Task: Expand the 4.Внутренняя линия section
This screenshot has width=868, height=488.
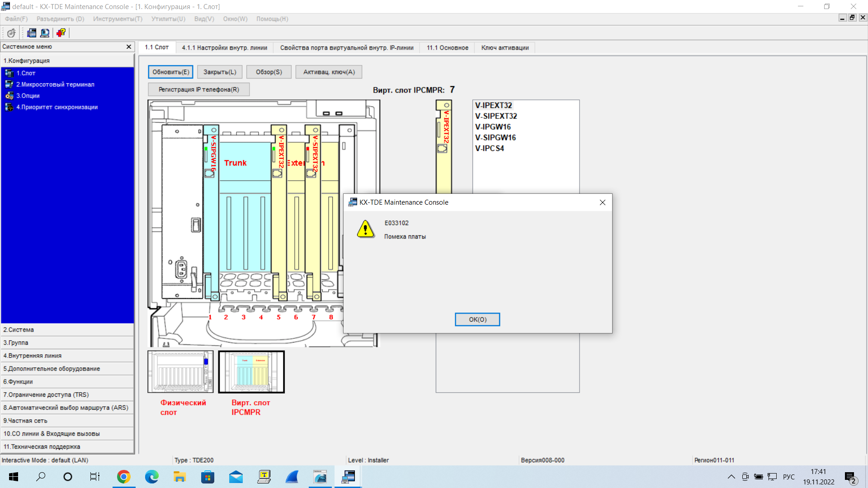Action: point(67,356)
